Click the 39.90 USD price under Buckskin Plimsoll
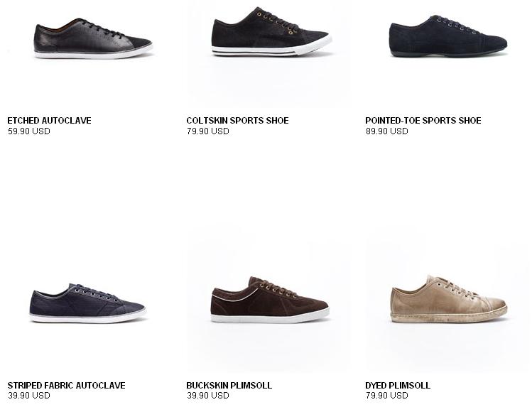 tap(207, 396)
